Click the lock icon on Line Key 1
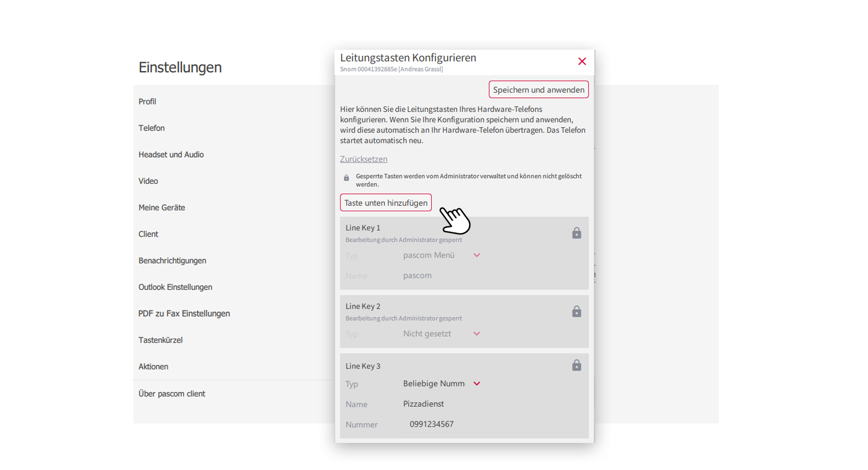 [x=576, y=233]
